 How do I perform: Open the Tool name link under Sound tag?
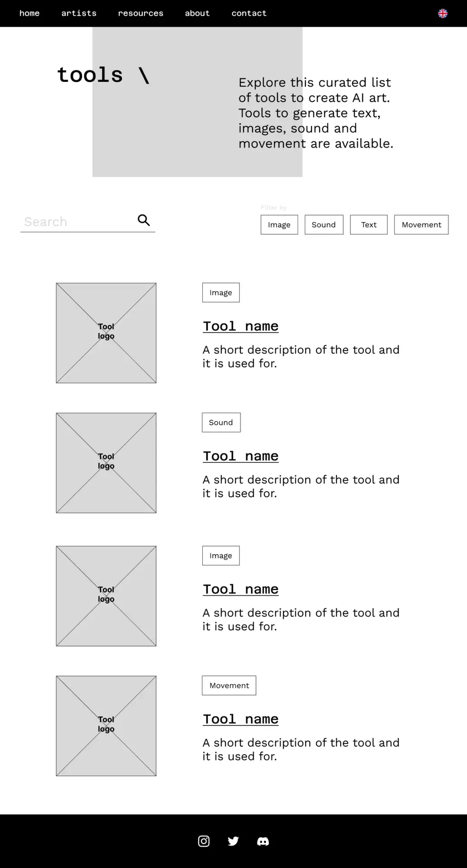coord(240,456)
